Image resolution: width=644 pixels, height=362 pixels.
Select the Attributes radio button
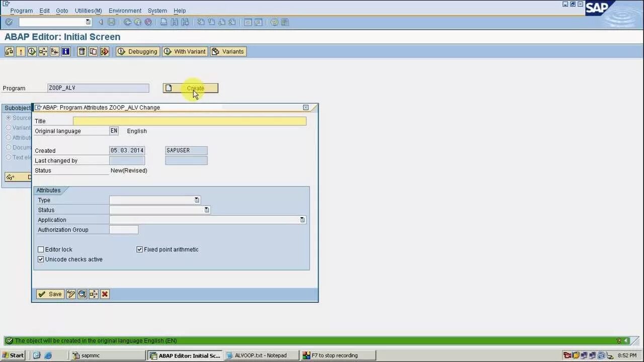(x=8, y=137)
